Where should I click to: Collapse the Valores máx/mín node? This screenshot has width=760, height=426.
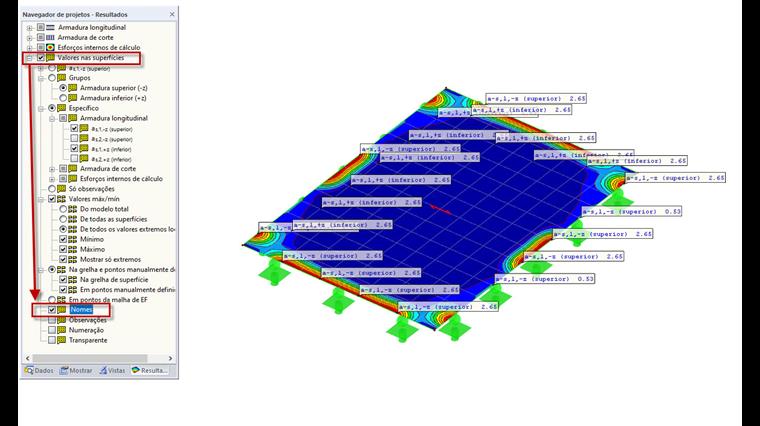(41, 199)
